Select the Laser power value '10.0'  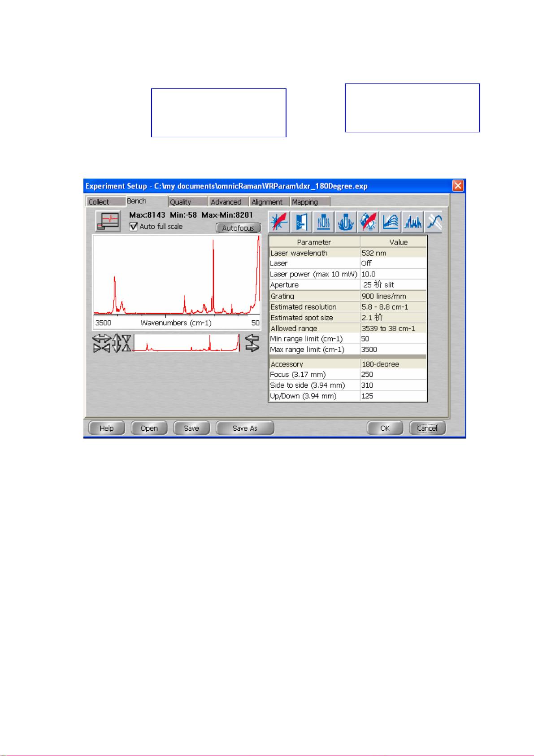pyautogui.click(x=393, y=274)
